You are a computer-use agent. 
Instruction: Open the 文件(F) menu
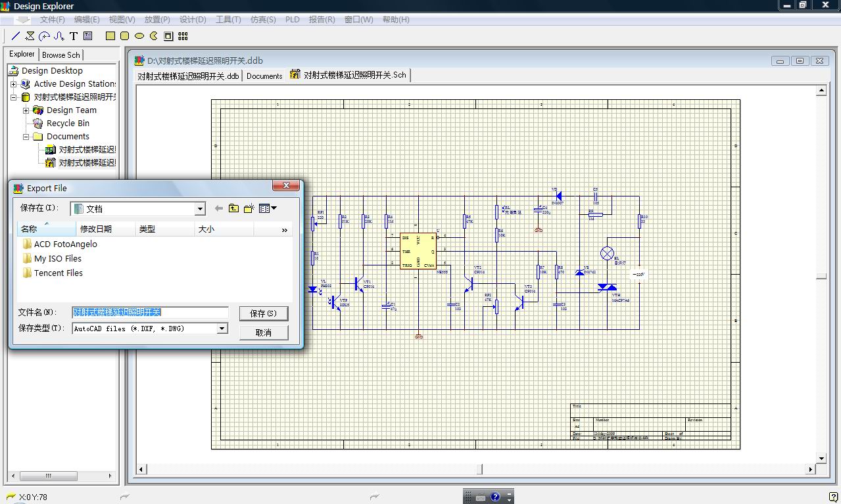coord(52,20)
